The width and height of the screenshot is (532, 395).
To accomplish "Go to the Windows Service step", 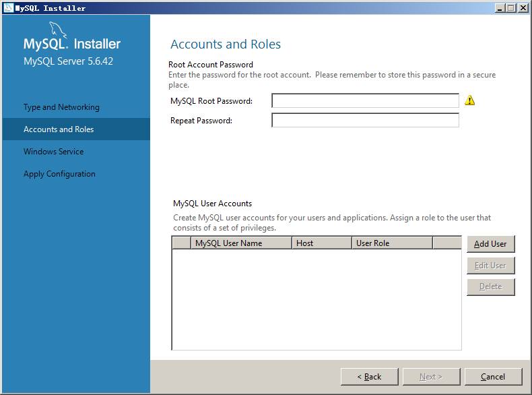I will [x=54, y=152].
